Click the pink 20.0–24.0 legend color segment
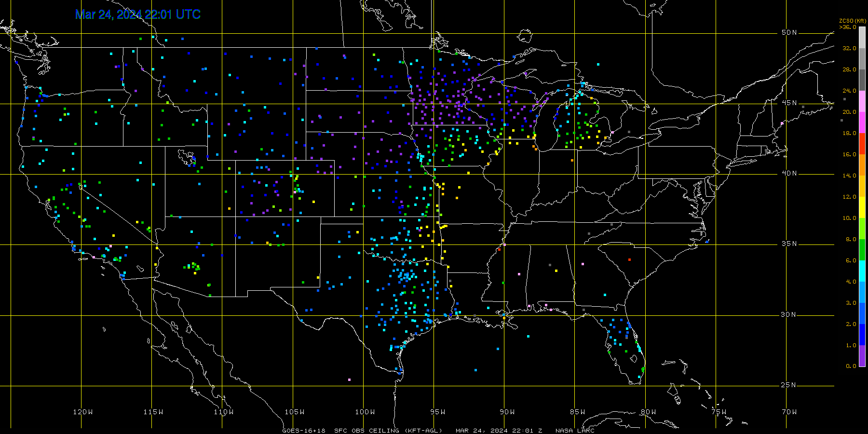 pos(862,101)
